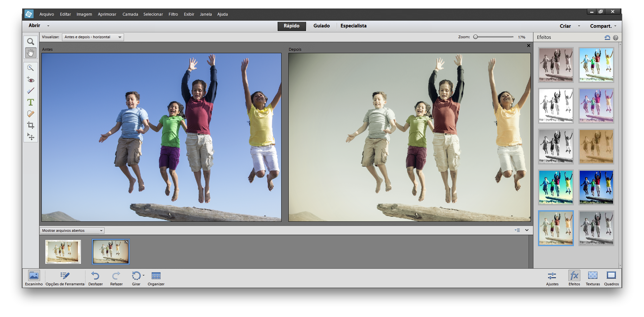
Task: Adjust the Zoom slider handle
Action: (x=476, y=37)
